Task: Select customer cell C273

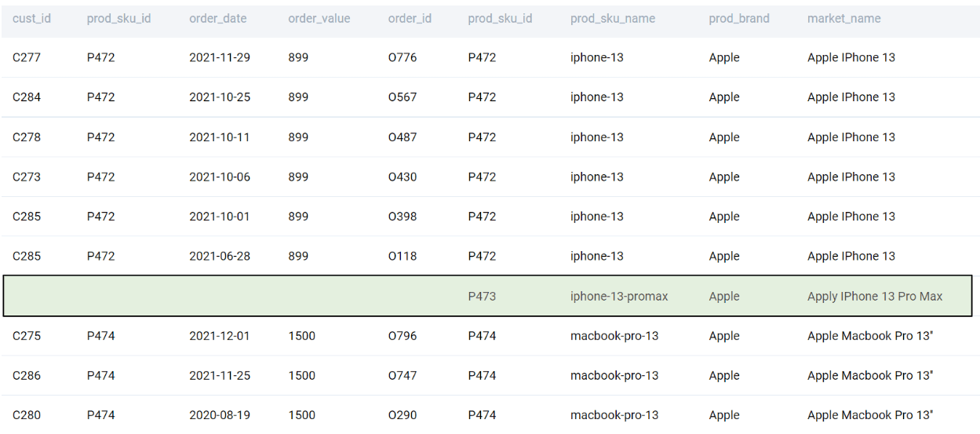Action: (x=27, y=177)
